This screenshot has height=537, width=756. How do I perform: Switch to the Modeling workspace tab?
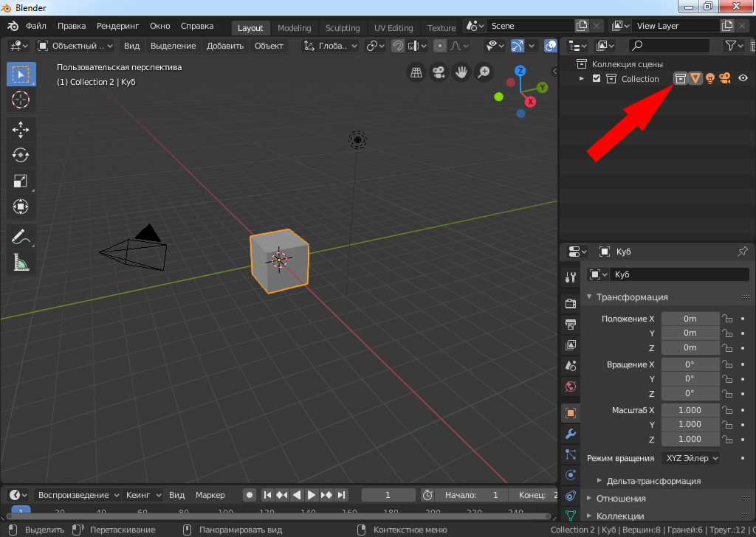(x=294, y=28)
